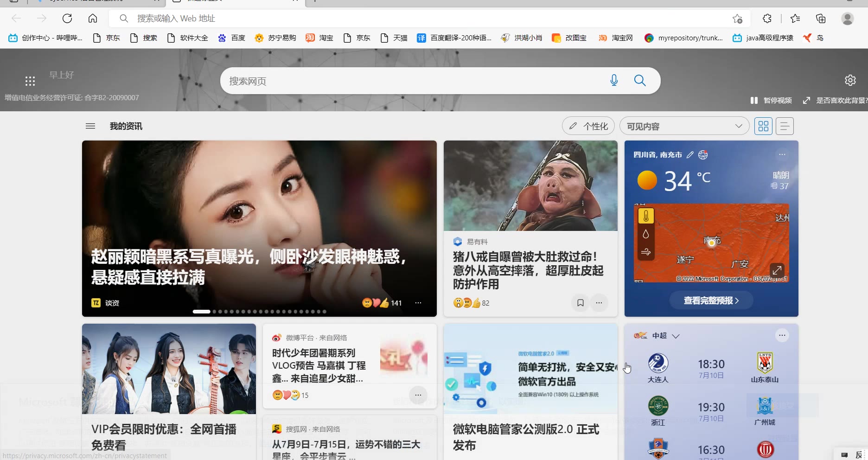Open 创作中心 bookmark

pos(45,38)
